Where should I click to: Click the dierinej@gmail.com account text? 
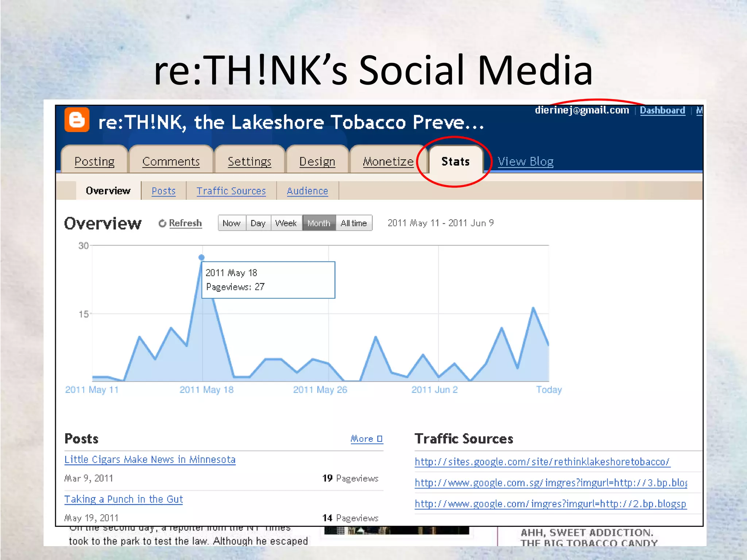tap(582, 110)
